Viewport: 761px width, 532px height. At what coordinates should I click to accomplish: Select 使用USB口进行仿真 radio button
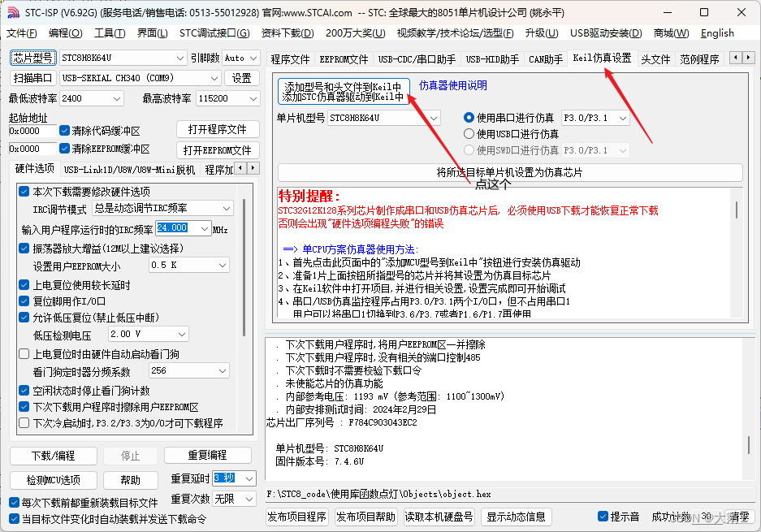[469, 134]
